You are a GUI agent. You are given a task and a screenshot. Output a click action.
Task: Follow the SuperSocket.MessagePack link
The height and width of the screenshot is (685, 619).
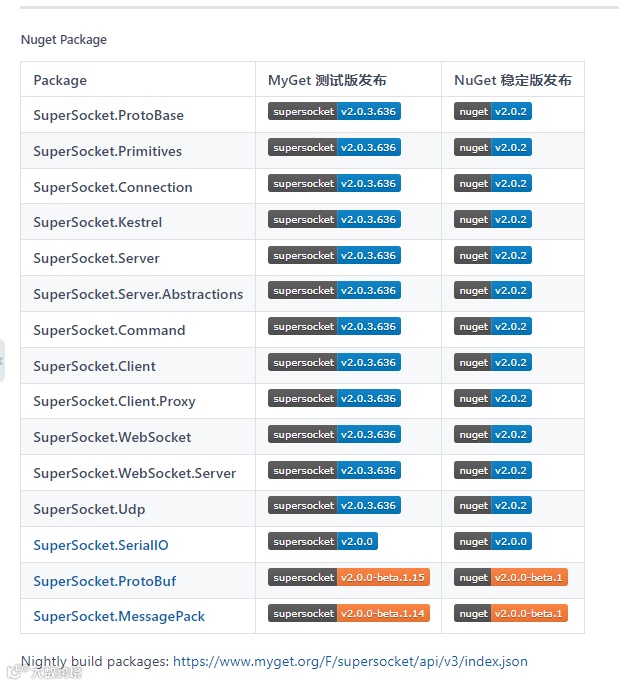click(119, 617)
